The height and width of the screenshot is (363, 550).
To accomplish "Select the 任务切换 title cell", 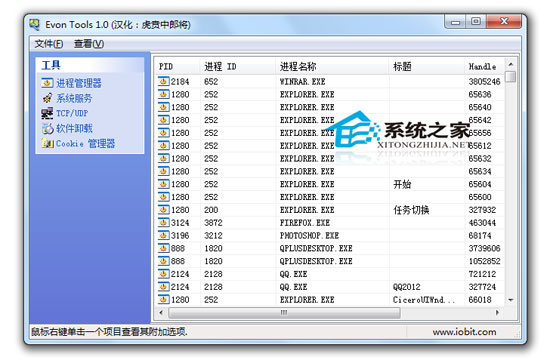I will pos(411,210).
